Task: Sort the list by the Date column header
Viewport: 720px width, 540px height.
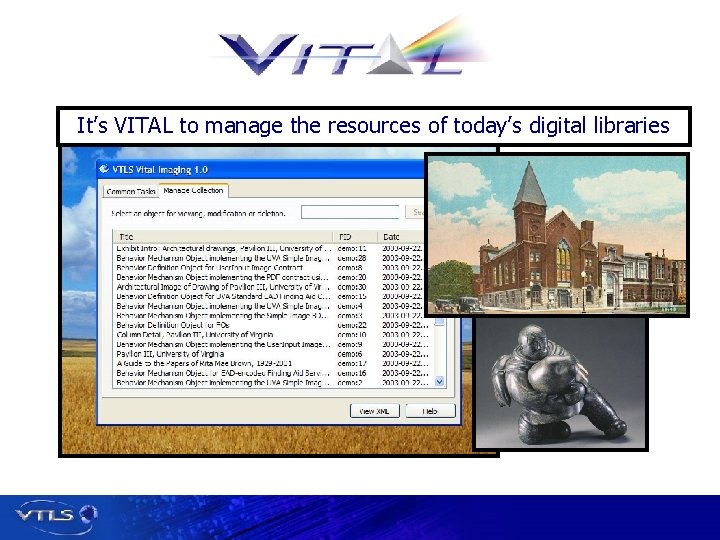Action: tap(401, 237)
